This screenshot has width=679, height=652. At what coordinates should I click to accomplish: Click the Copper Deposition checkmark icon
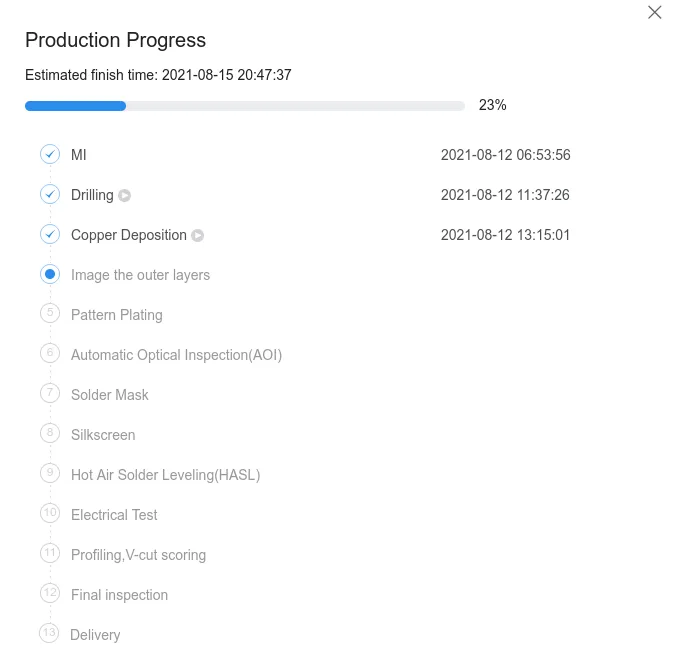click(x=50, y=234)
